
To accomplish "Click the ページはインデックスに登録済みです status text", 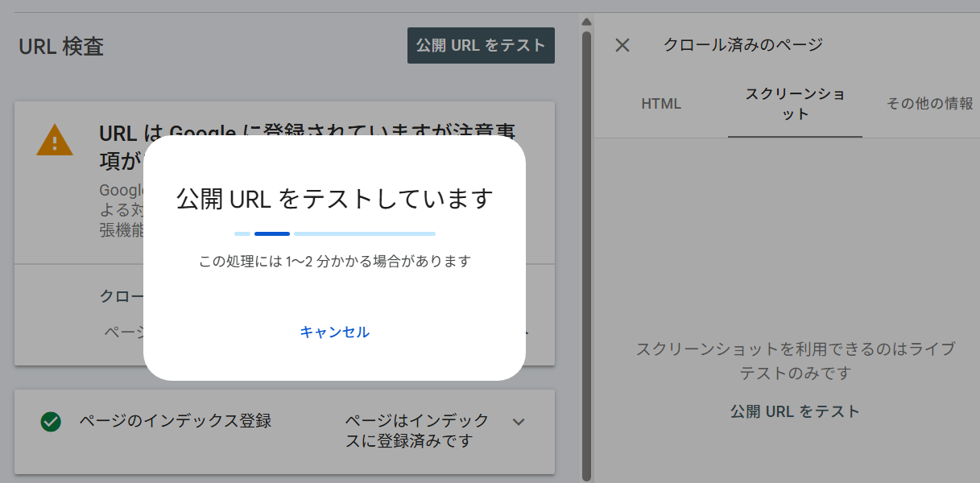I will pos(416,431).
